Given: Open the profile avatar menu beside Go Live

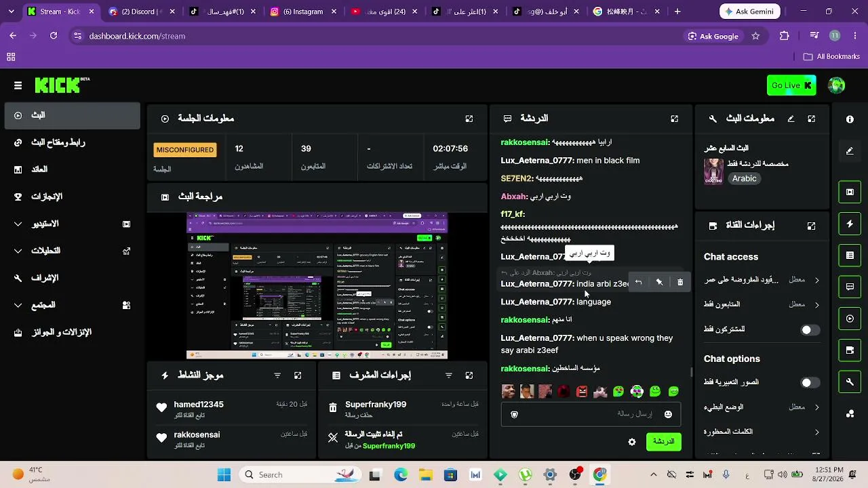Looking at the screenshot, I should tap(836, 85).
